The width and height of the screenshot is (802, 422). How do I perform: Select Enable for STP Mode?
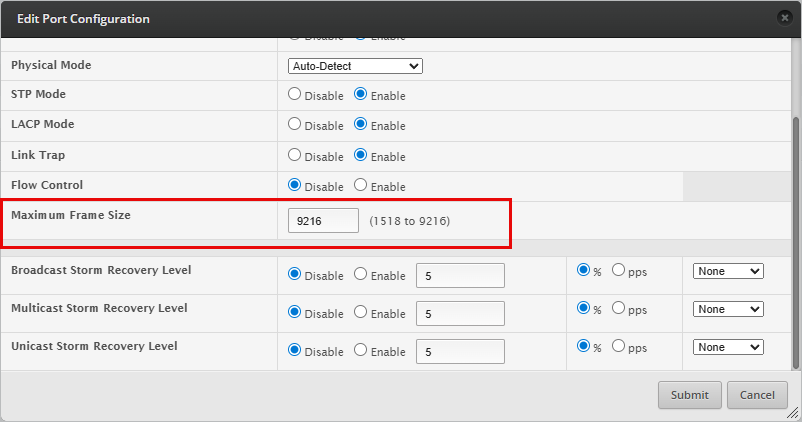point(361,94)
